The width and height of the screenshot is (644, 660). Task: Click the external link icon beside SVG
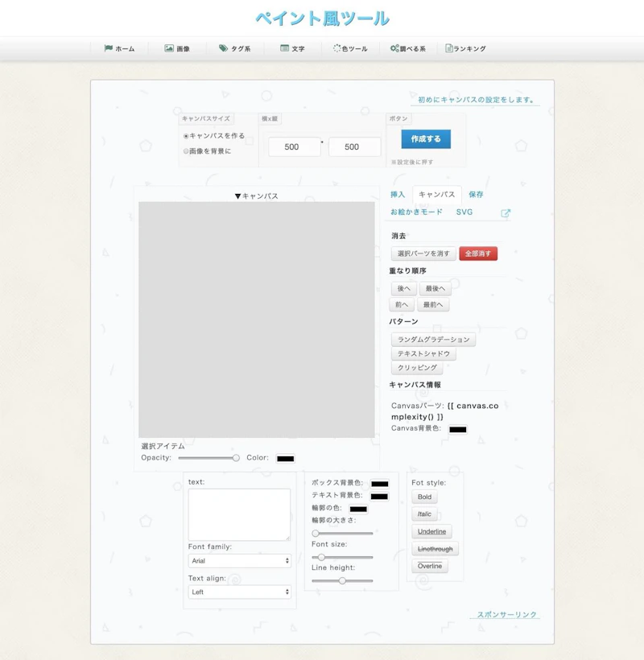(x=506, y=213)
